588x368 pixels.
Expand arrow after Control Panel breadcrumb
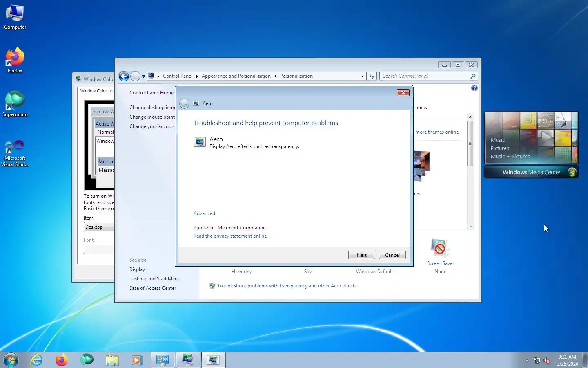click(197, 76)
